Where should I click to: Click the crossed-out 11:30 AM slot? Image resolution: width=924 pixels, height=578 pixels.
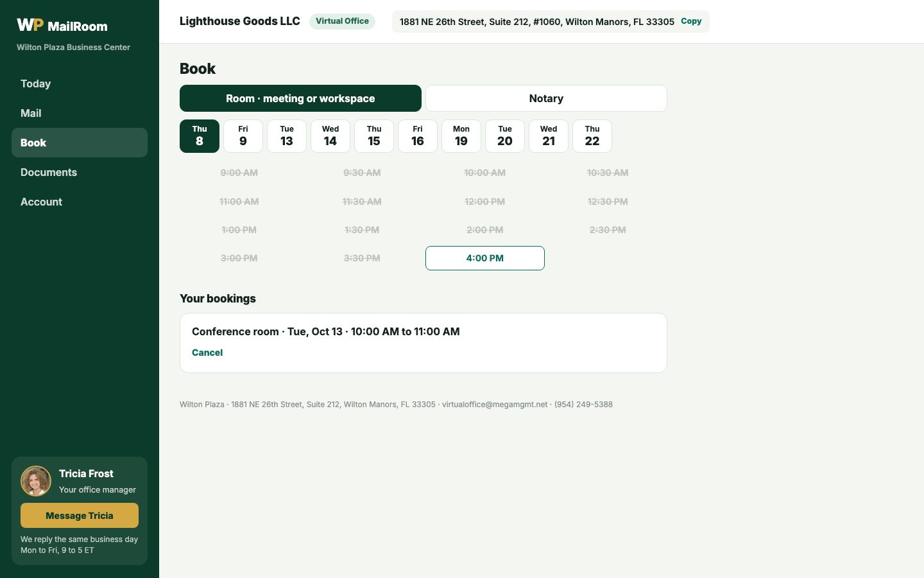(x=362, y=202)
